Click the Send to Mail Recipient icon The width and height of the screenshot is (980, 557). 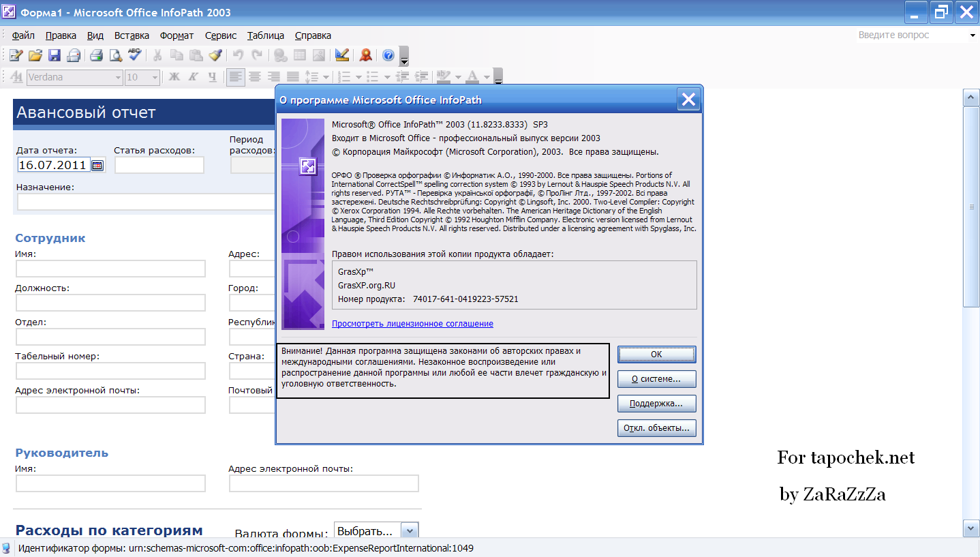(x=73, y=56)
